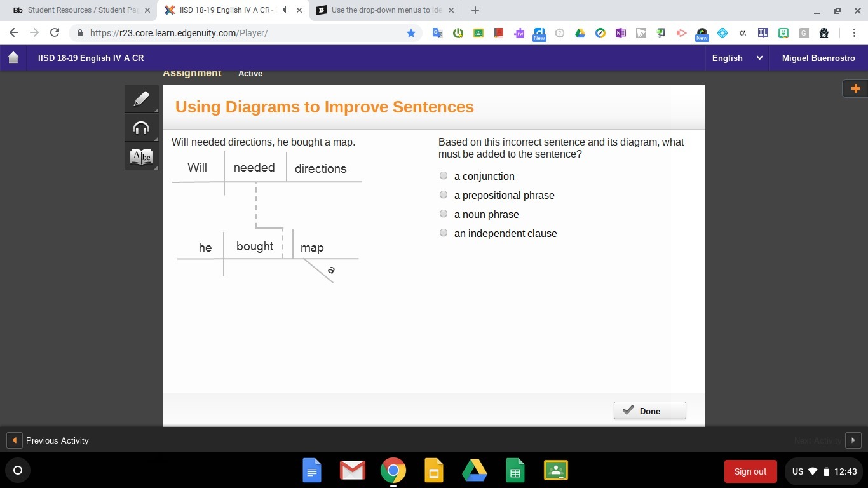The width and height of the screenshot is (868, 488).
Task: Open the headphones read-aloud tool
Action: click(x=141, y=128)
